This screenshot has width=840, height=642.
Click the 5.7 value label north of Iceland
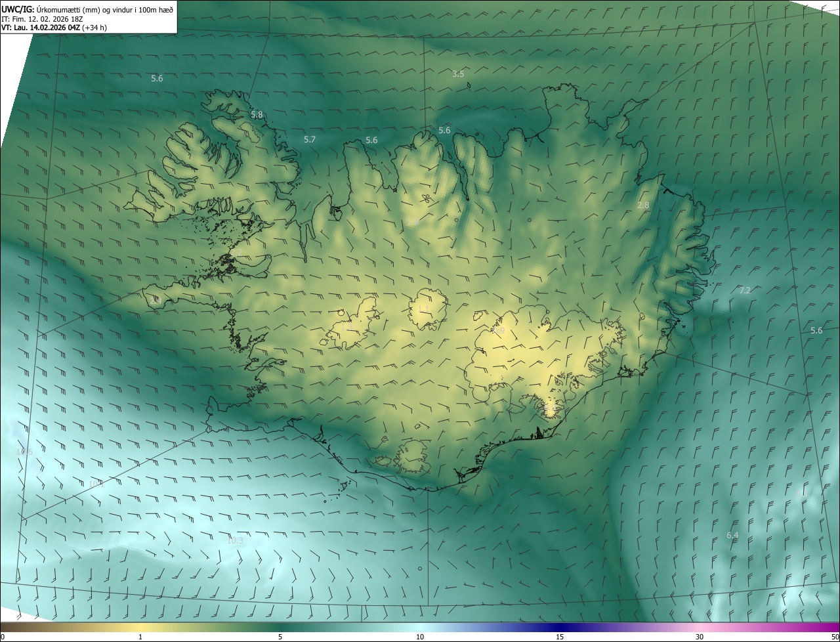coord(310,139)
